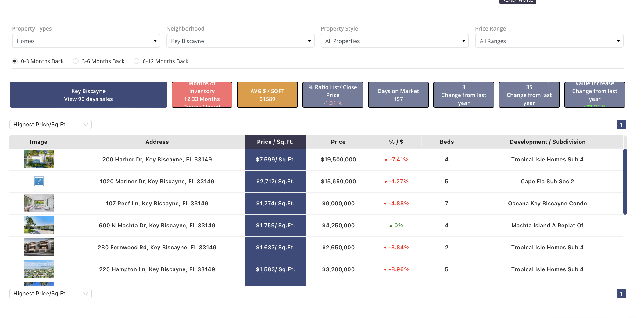Click the $15,650,000 price cell
The height and width of the screenshot is (318, 644).
point(338,182)
